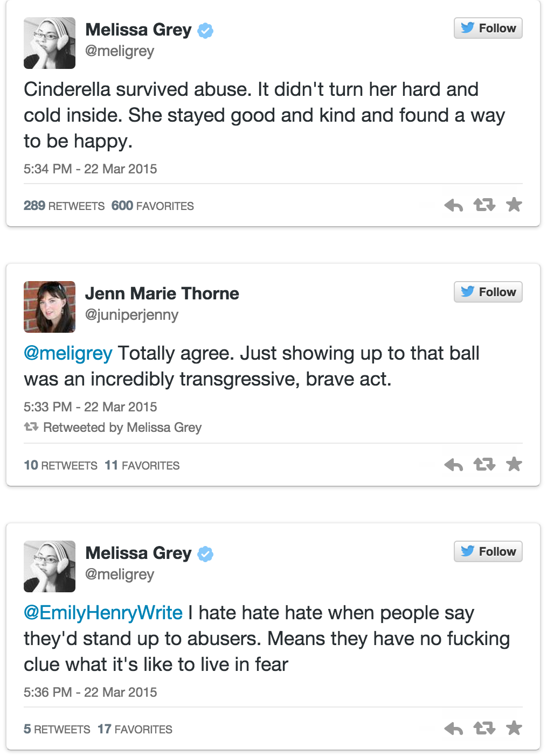Open the @juniperjenny handle
554x756 pixels.
click(x=131, y=315)
